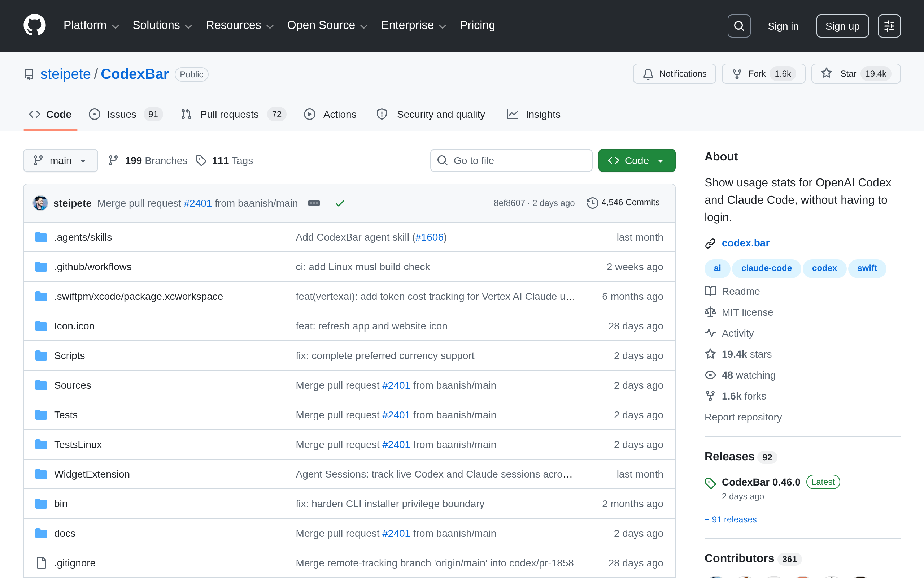Select the claude-code topic tag

pyautogui.click(x=766, y=268)
